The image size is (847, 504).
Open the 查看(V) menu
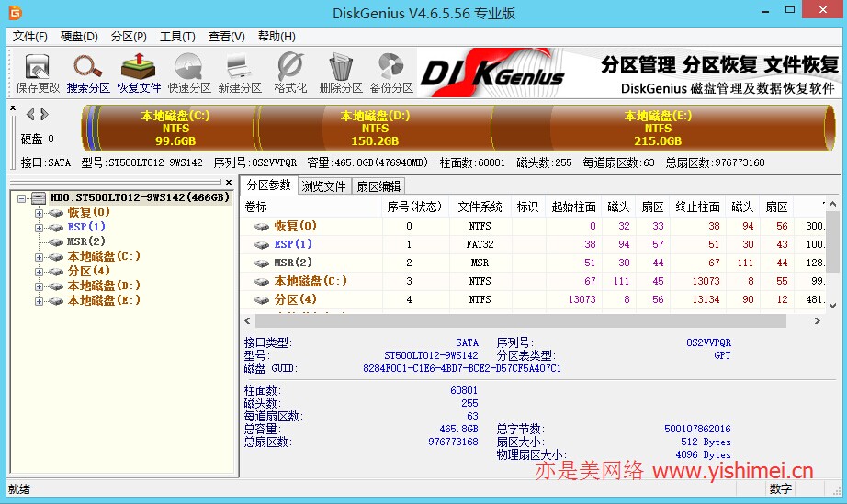pos(227,36)
